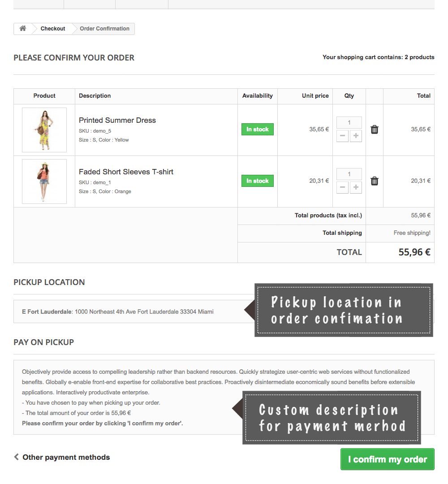The width and height of the screenshot is (448, 484).
Task: Remove Faded Short Sleeves T-shirt via trash icon
Action: tap(375, 181)
